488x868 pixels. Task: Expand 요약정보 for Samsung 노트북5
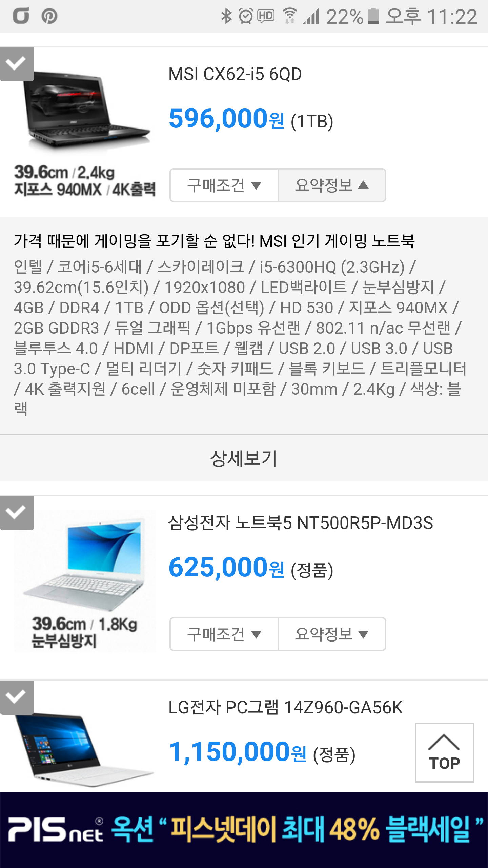click(x=332, y=634)
